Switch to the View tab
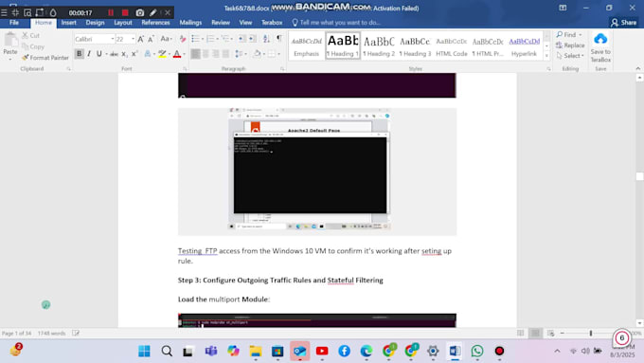 coord(245,23)
